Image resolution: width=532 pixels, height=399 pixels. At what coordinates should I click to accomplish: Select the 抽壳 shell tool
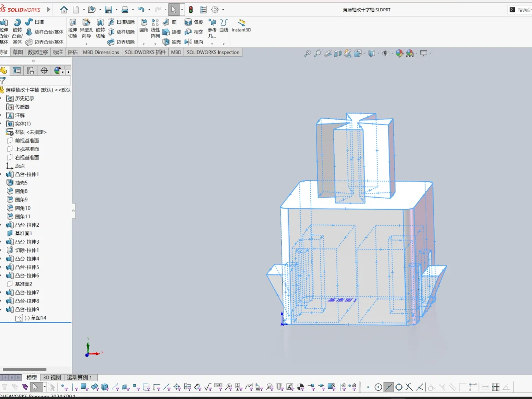pos(172,42)
